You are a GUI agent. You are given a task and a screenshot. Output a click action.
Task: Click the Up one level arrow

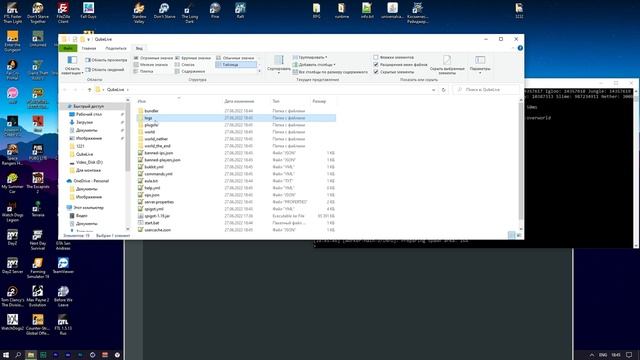click(89, 89)
